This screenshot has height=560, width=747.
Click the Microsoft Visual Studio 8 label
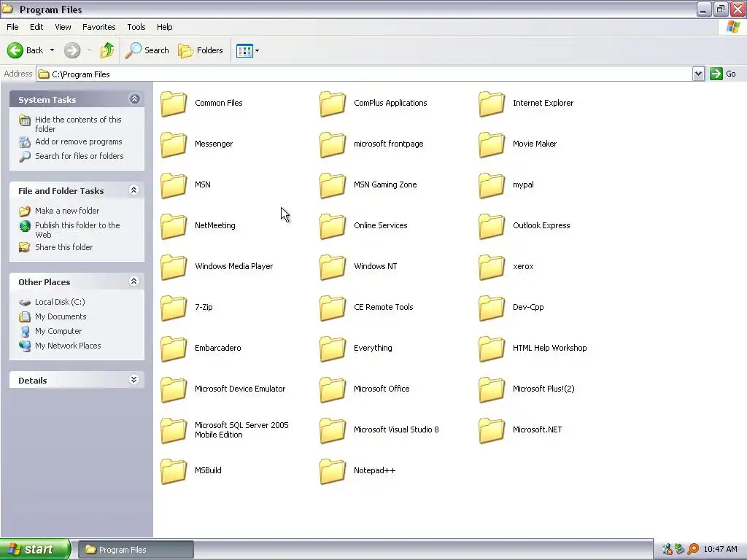tap(396, 429)
